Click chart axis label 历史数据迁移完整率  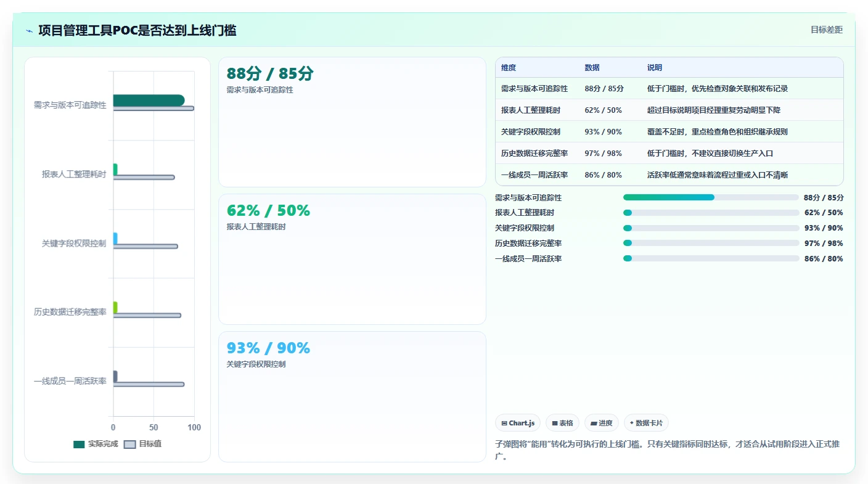70,312
